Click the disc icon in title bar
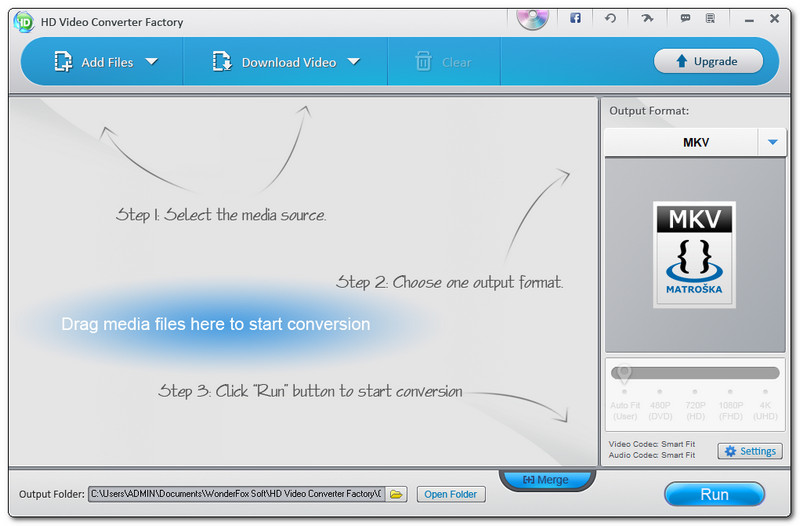 (533, 17)
